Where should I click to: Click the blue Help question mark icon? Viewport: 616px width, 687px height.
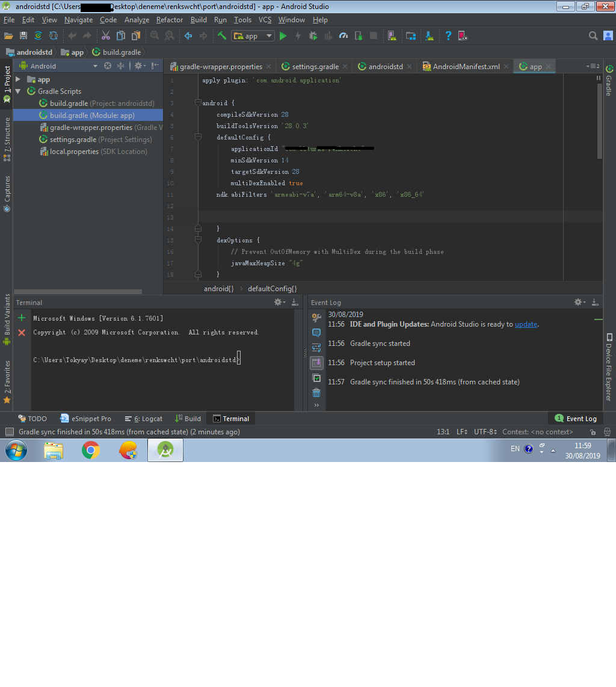(448, 36)
